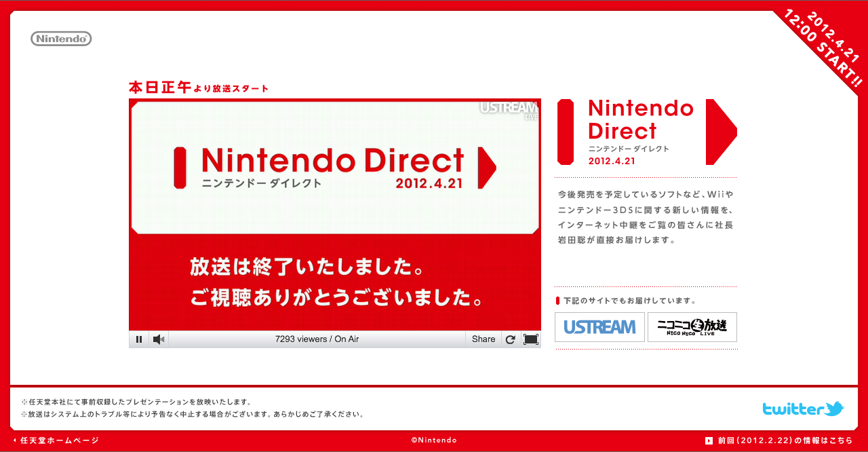The height and width of the screenshot is (452, 868).
Task: Click the ©Nintendo copyright text
Action: pos(434,440)
